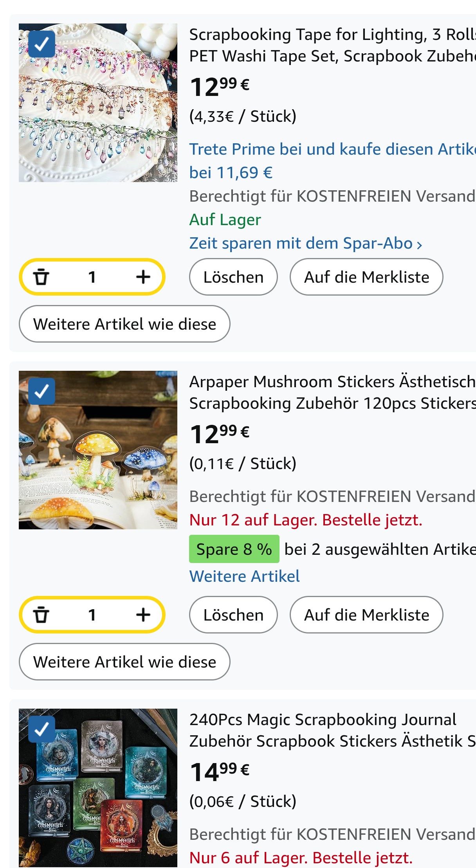Save Mushroom Stickers with 'Auf die Merkliste'
The width and height of the screenshot is (476, 868).
(366, 615)
